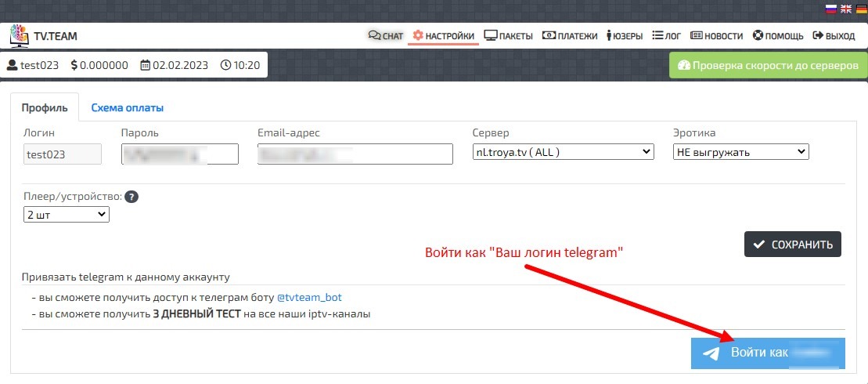Image resolution: width=868 pixels, height=384 pixels.
Task: Open the Платежи menu item
Action: tap(570, 35)
